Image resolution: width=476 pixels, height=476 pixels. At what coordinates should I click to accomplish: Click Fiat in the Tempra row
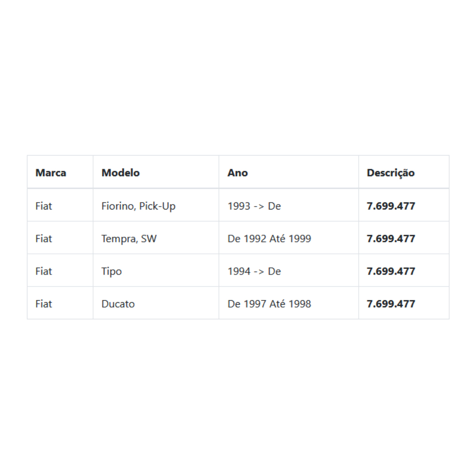(44, 238)
